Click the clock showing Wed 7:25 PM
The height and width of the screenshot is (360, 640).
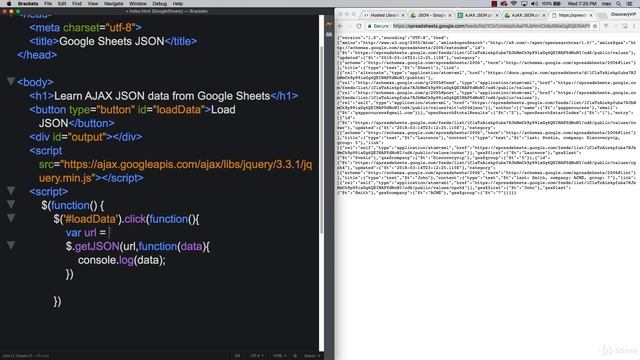point(582,4)
